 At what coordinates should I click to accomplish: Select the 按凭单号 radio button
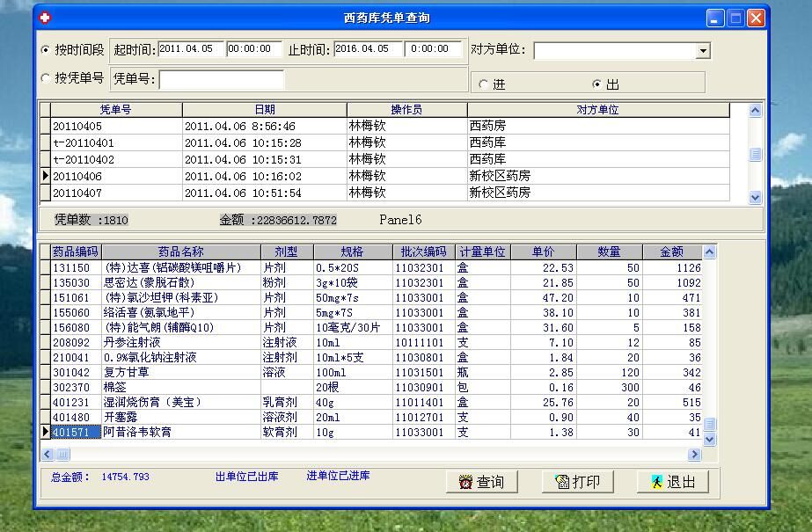pos(46,77)
